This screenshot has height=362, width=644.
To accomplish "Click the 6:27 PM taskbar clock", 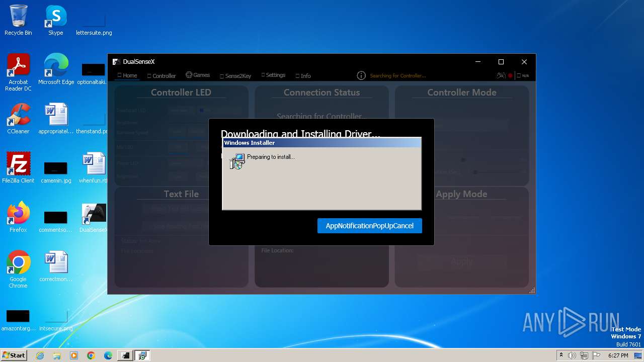I will (x=618, y=355).
